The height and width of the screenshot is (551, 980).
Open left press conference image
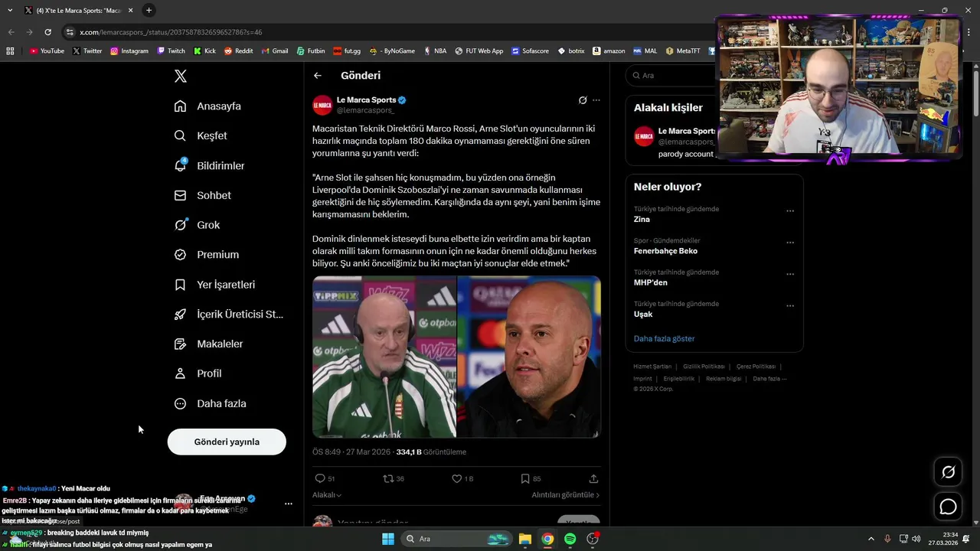384,357
